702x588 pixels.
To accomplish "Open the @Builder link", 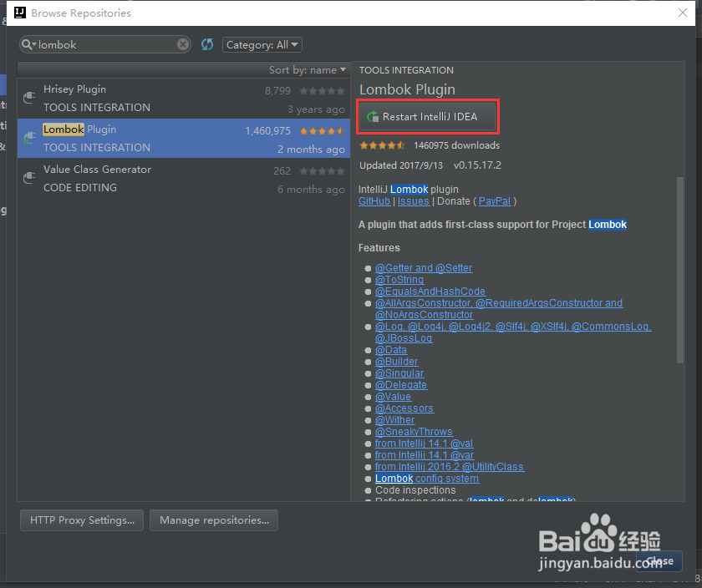I will tap(396, 362).
